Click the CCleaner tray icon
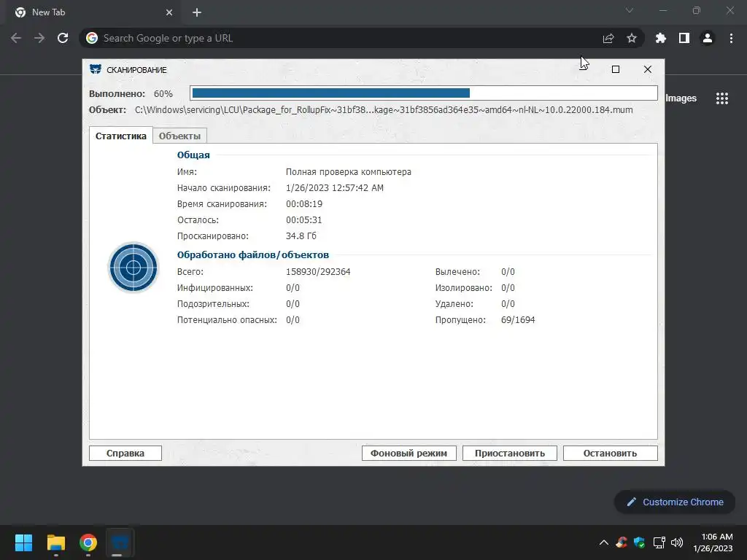This screenshot has height=560, width=747. [x=622, y=542]
